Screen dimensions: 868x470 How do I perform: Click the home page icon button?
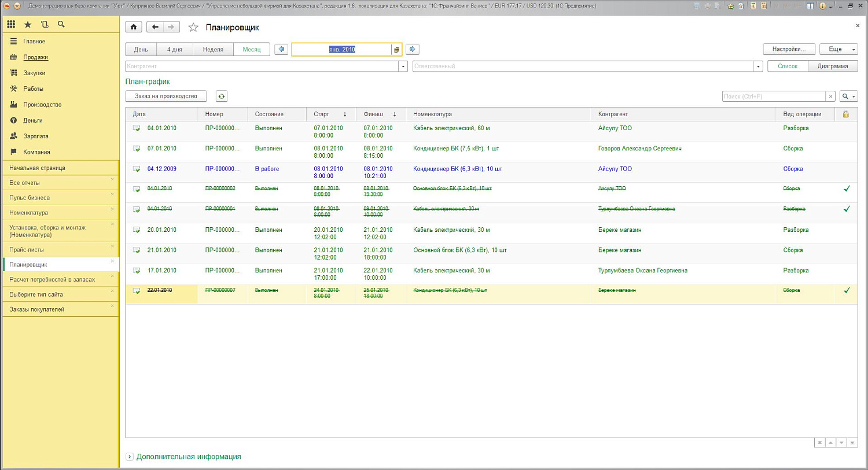(x=134, y=27)
